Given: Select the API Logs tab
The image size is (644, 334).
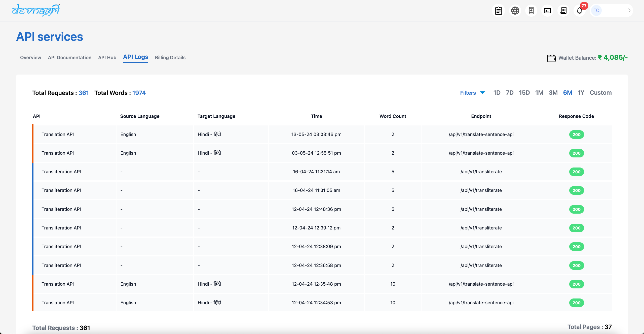Looking at the screenshot, I should 136,57.
